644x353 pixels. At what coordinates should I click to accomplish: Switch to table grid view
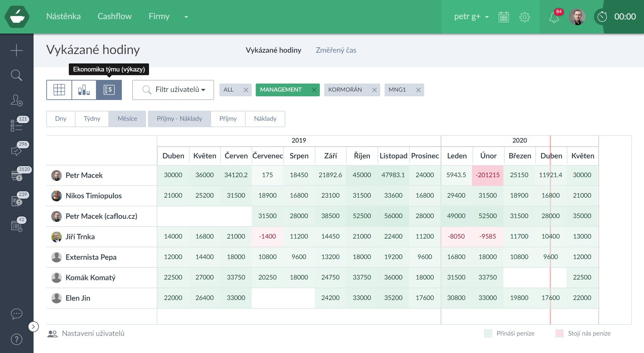click(59, 90)
